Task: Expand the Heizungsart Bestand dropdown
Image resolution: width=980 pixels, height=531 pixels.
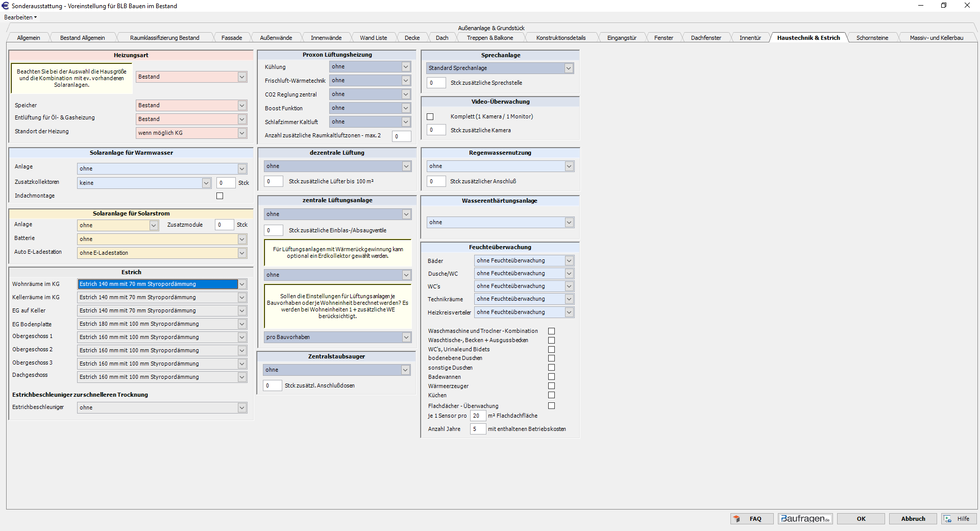Action: (242, 77)
